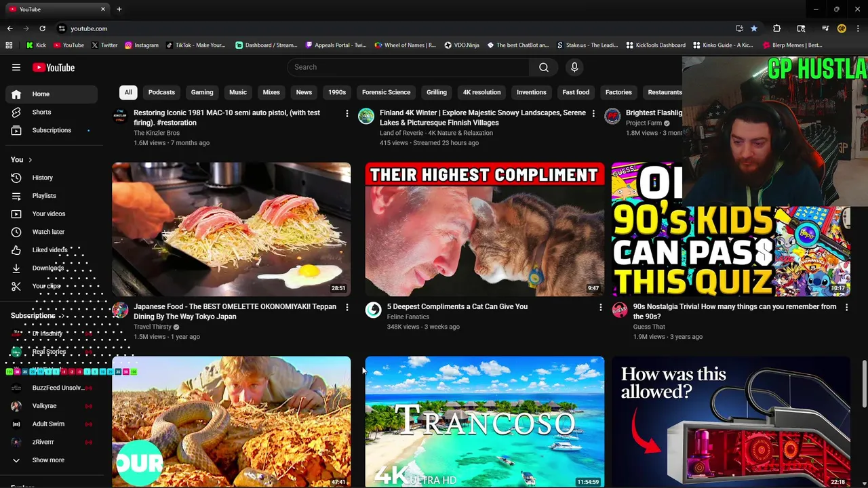The height and width of the screenshot is (488, 868).
Task: Reload the page in browser
Action: [42, 28]
